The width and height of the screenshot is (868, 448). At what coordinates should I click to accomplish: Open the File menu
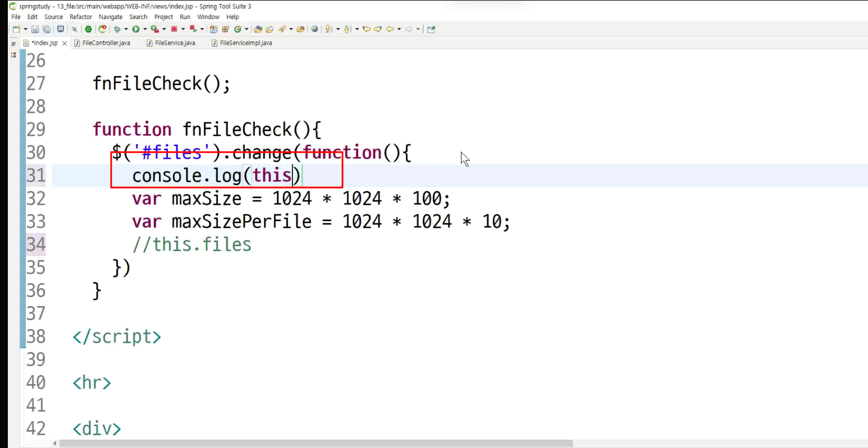[x=16, y=17]
